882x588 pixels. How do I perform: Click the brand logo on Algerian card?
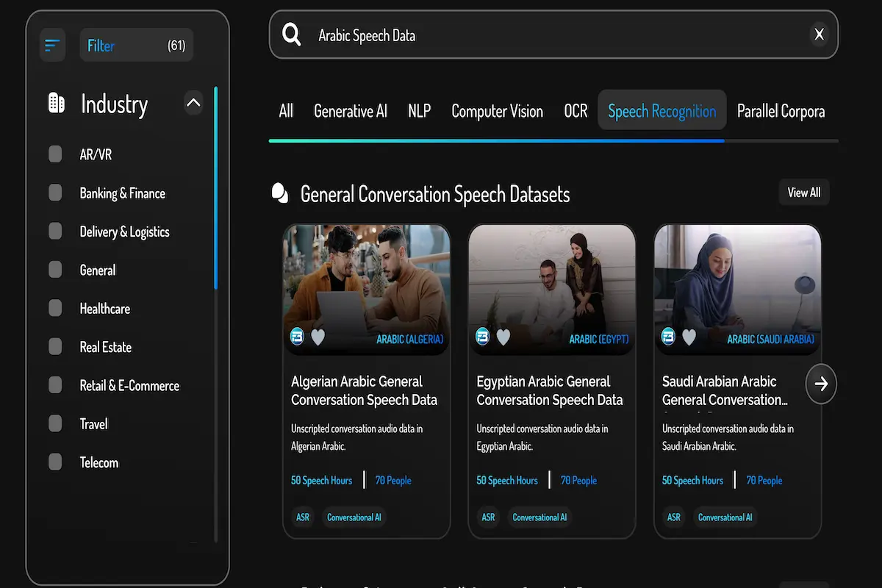(x=297, y=336)
